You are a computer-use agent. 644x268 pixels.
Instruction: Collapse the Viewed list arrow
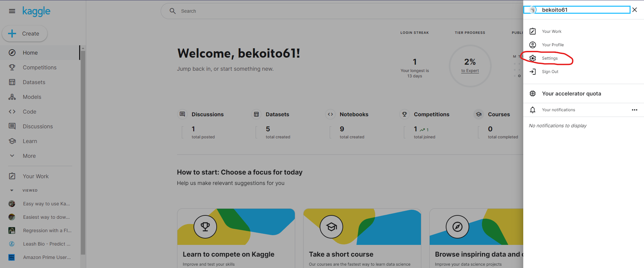[12, 190]
